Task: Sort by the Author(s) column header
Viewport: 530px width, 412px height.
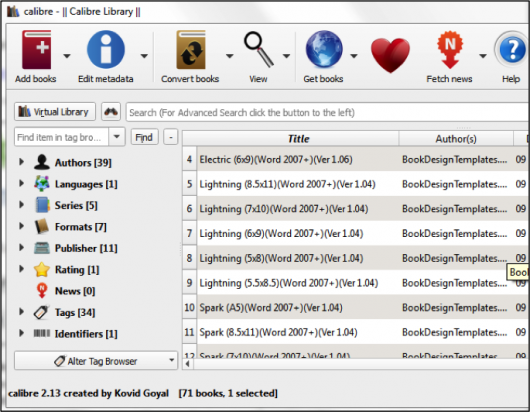Action: coord(456,139)
